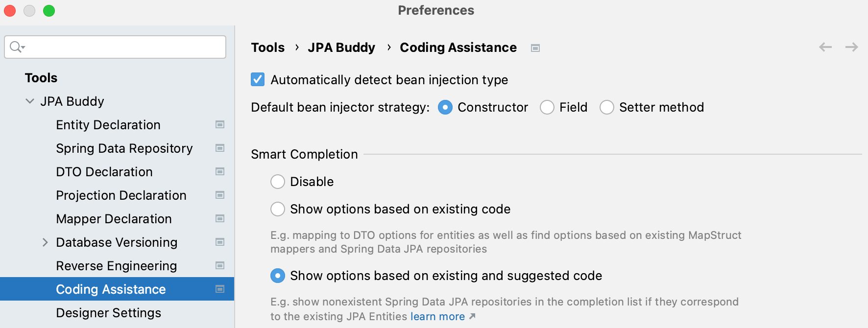Screen dimensions: 868x328
Task: Select Setter method injection strategy
Action: click(x=607, y=107)
